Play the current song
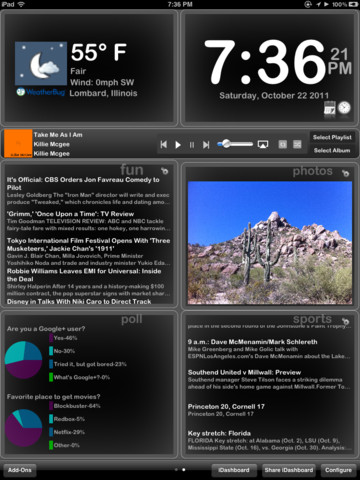The width and height of the screenshot is (360, 480). 178,145
